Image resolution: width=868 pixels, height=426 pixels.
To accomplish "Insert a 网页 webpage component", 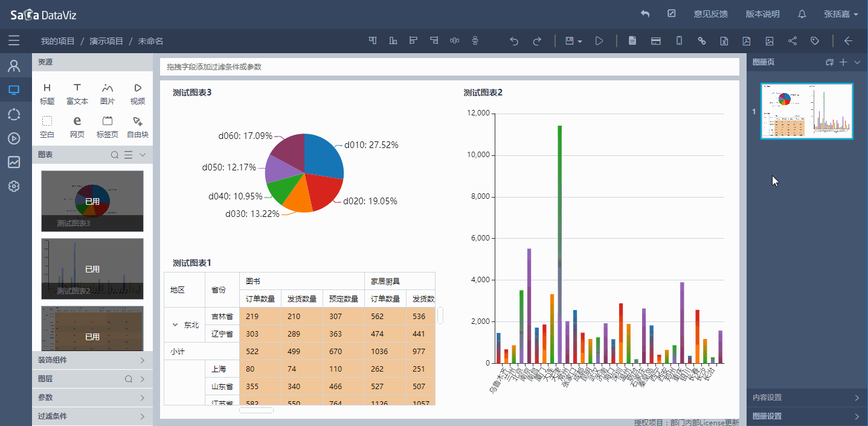I will pos(77,127).
